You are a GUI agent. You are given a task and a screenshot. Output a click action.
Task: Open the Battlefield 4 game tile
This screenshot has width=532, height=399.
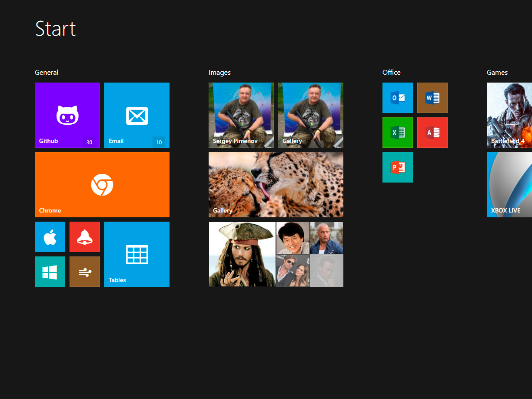[509, 115]
